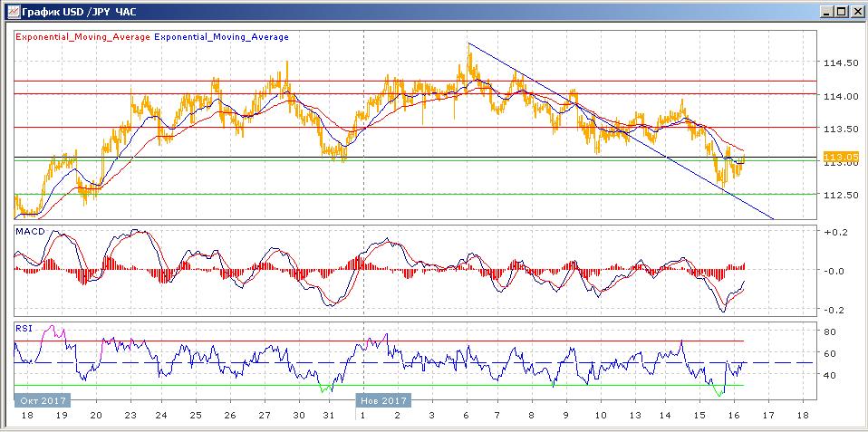Minimize the USD/JPY chart window

[x=825, y=11]
